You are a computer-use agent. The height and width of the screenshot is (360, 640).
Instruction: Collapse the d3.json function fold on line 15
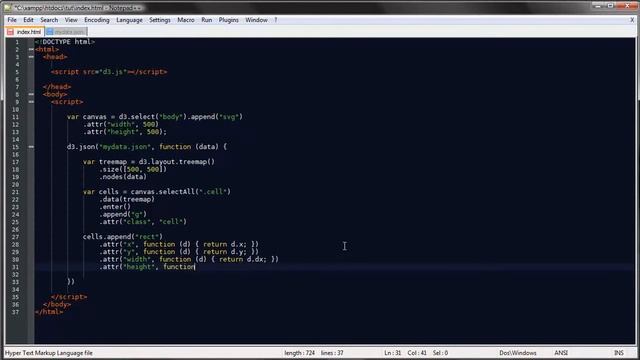pyautogui.click(x=31, y=147)
